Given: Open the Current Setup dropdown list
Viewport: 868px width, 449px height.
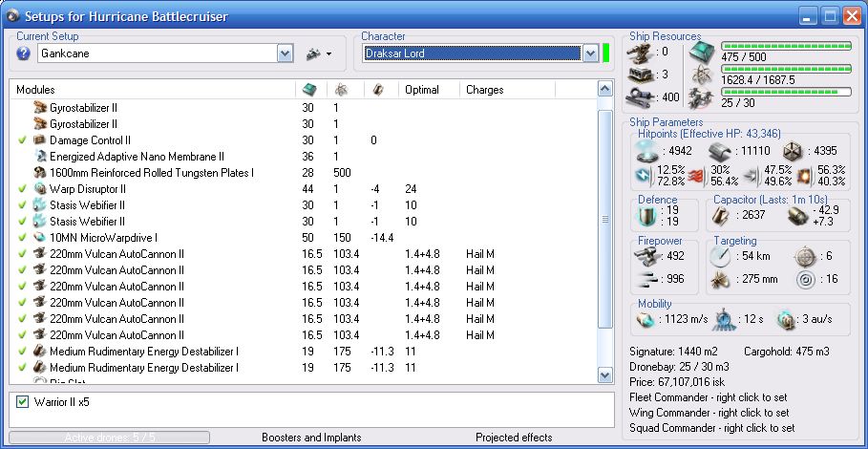Looking at the screenshot, I should click(x=285, y=53).
